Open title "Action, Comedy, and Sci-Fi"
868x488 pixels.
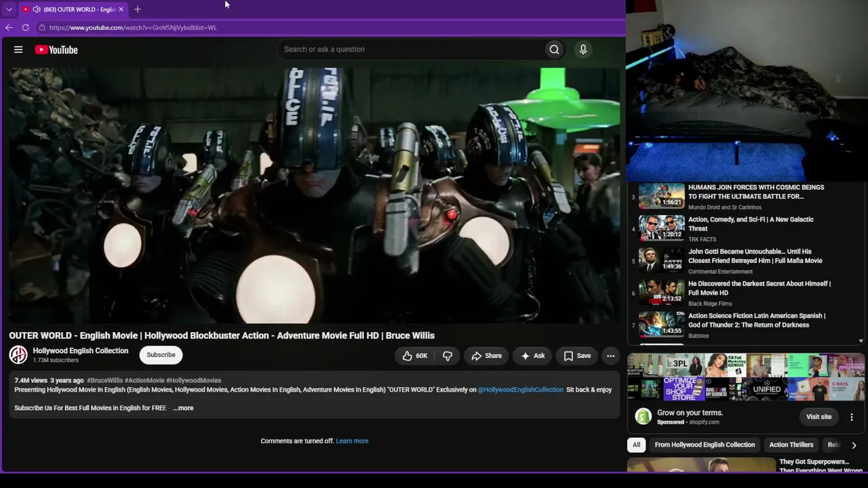[x=751, y=224]
